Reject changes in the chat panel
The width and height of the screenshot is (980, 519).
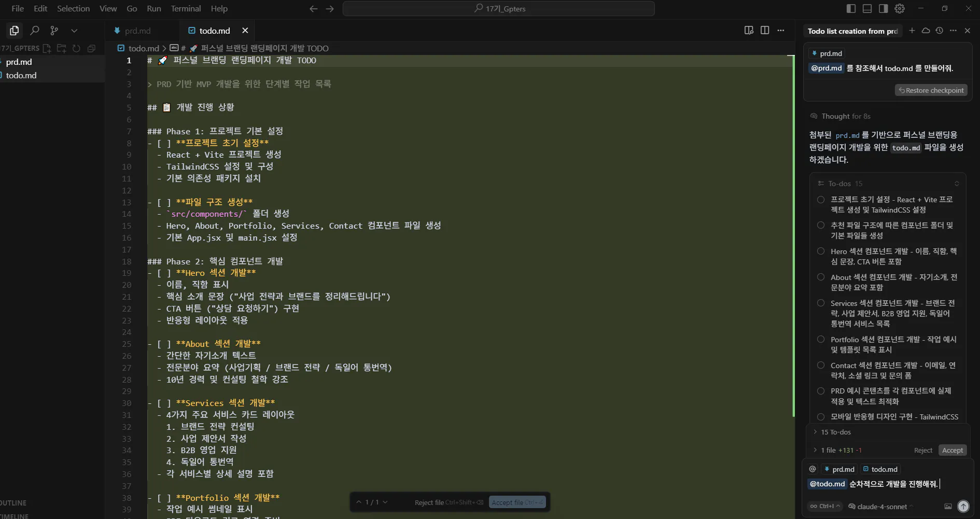pyautogui.click(x=923, y=450)
